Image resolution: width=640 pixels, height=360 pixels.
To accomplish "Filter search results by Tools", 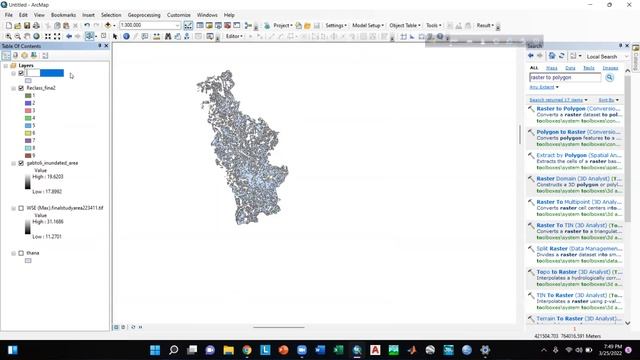I will click(589, 68).
